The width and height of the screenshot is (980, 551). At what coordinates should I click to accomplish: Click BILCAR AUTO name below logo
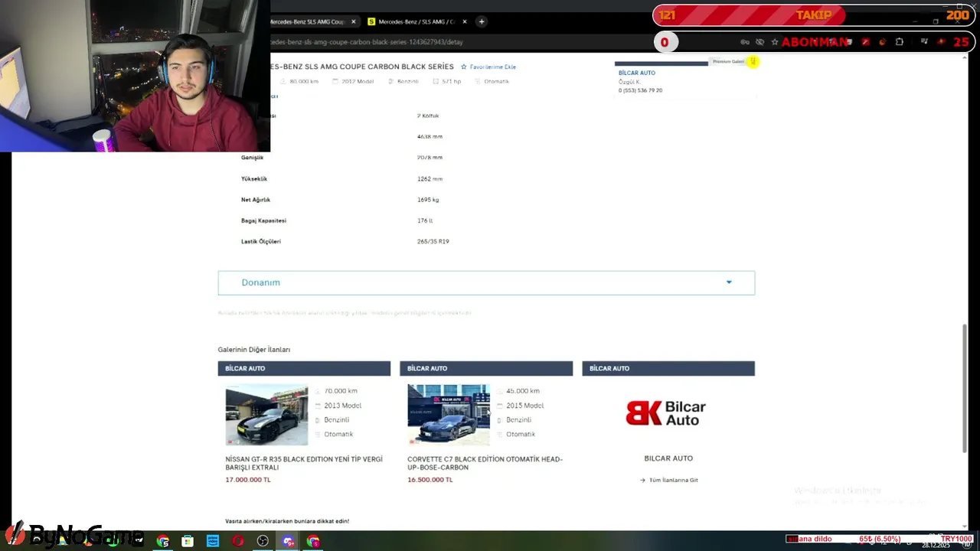(668, 458)
